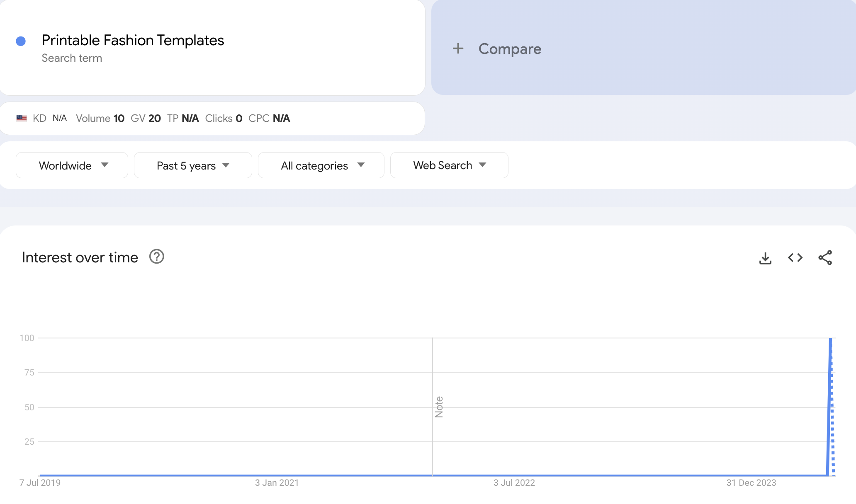Click the Clicks 0 metric
The image size is (856, 504).
224,119
